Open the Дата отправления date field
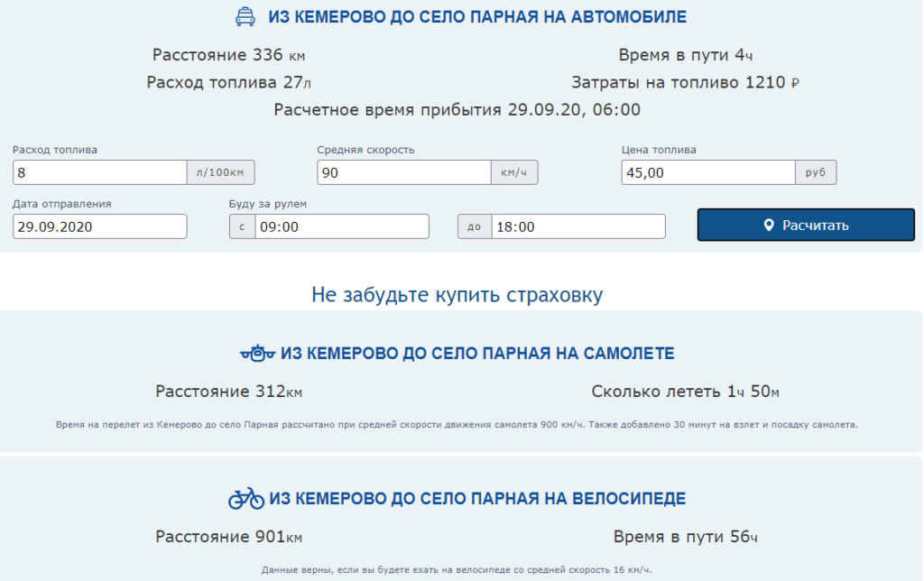The width and height of the screenshot is (924, 581). click(99, 226)
